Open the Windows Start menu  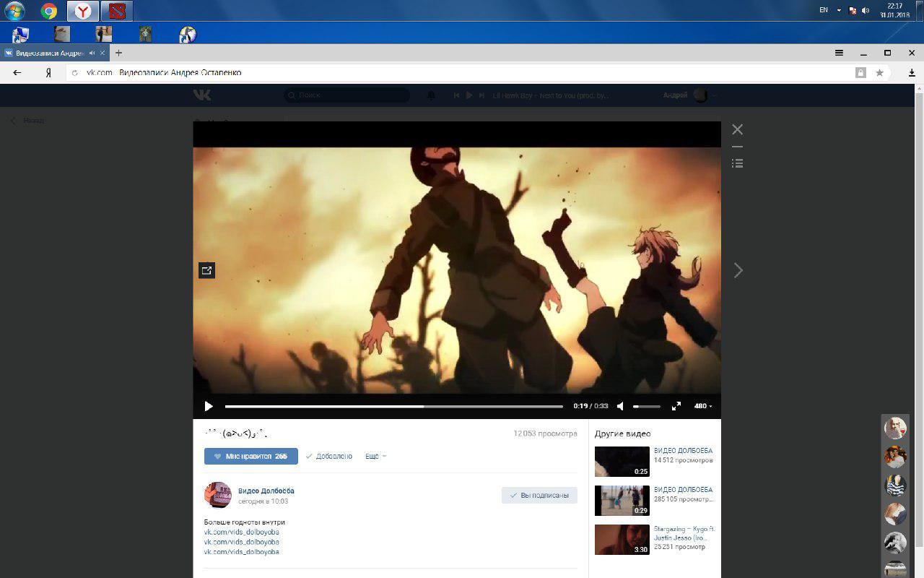[14, 11]
